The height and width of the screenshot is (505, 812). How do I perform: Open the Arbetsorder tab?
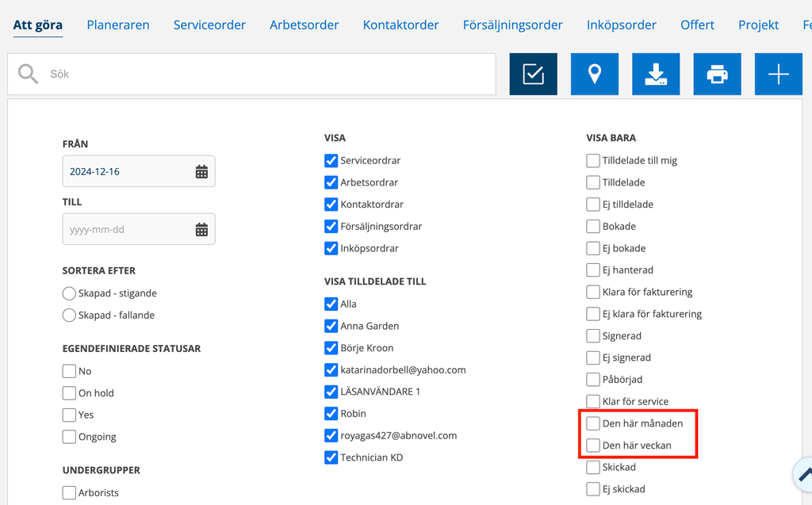pyautogui.click(x=304, y=25)
